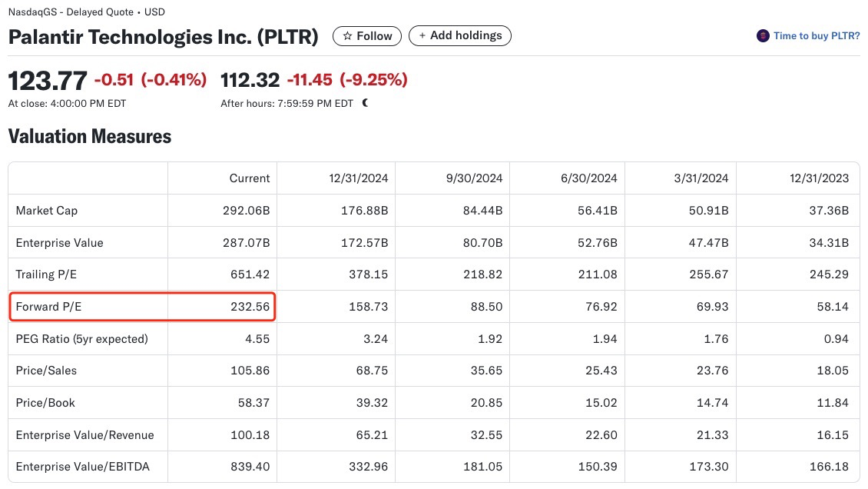The width and height of the screenshot is (868, 489).
Task: Click Market Cap 84.44B for 9/30/2024
Action: (x=482, y=211)
